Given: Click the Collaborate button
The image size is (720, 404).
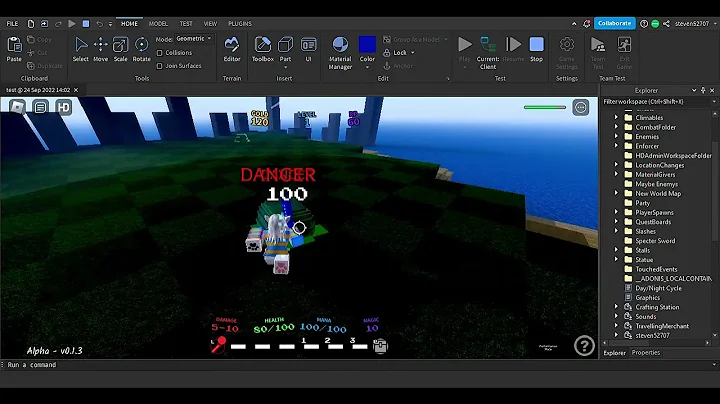Looking at the screenshot, I should 614,23.
